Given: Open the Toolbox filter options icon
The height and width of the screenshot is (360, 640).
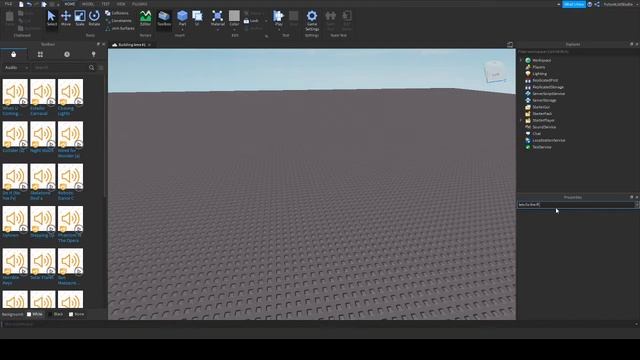Looking at the screenshot, I should (101, 68).
